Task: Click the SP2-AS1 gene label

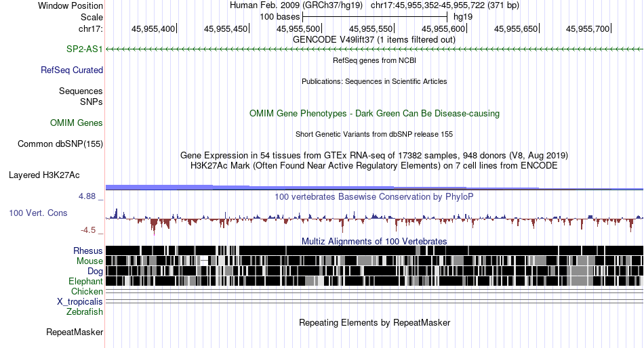Action: 84,49
